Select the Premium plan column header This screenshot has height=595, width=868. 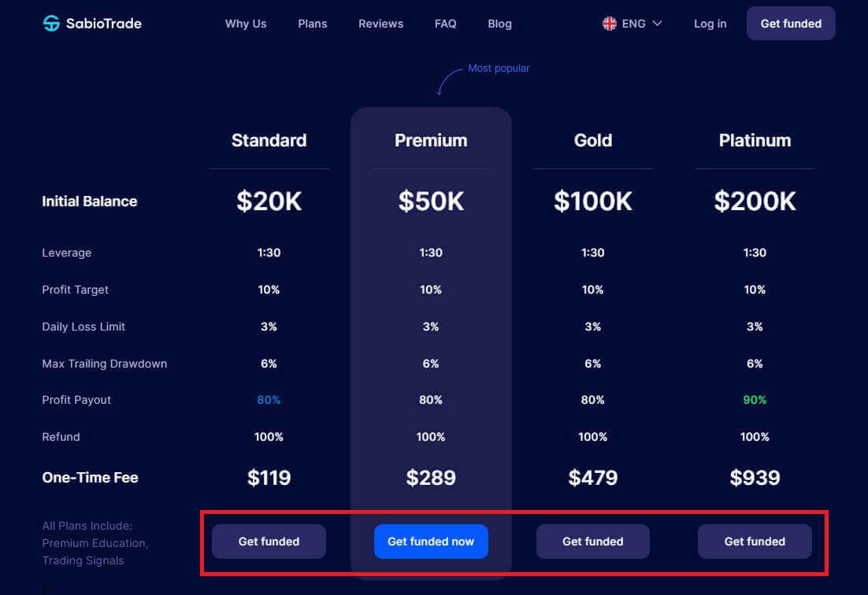[x=431, y=140]
